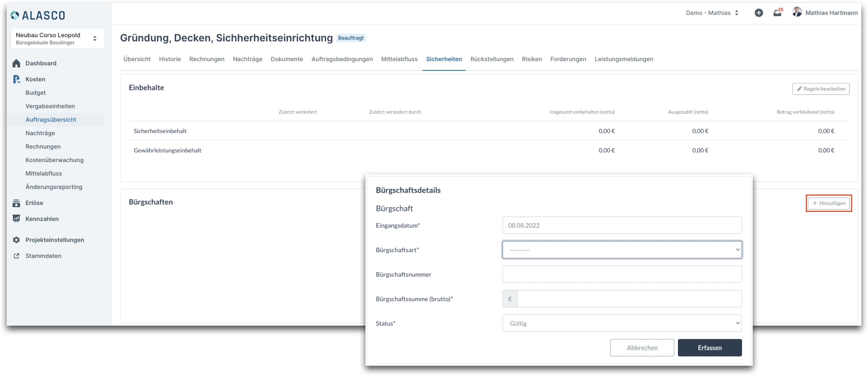Click the Betrag verbleibend (netto) column header
The image size is (868, 376).
pyautogui.click(x=805, y=112)
